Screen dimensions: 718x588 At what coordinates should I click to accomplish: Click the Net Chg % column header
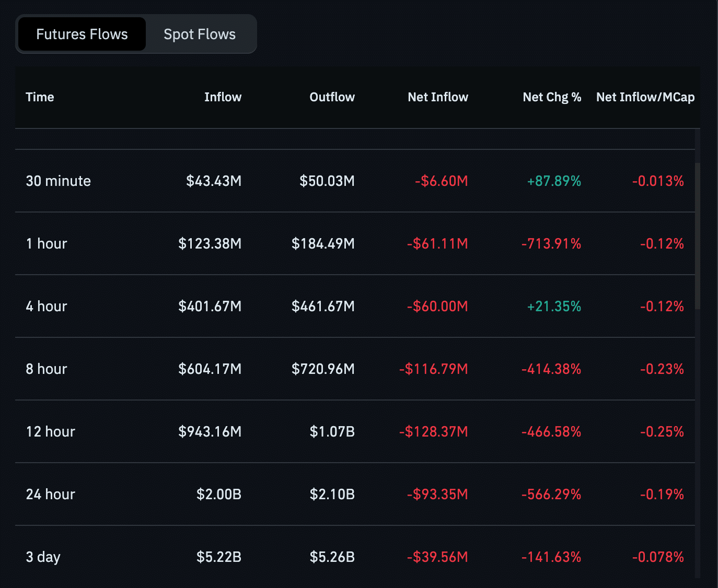[552, 97]
